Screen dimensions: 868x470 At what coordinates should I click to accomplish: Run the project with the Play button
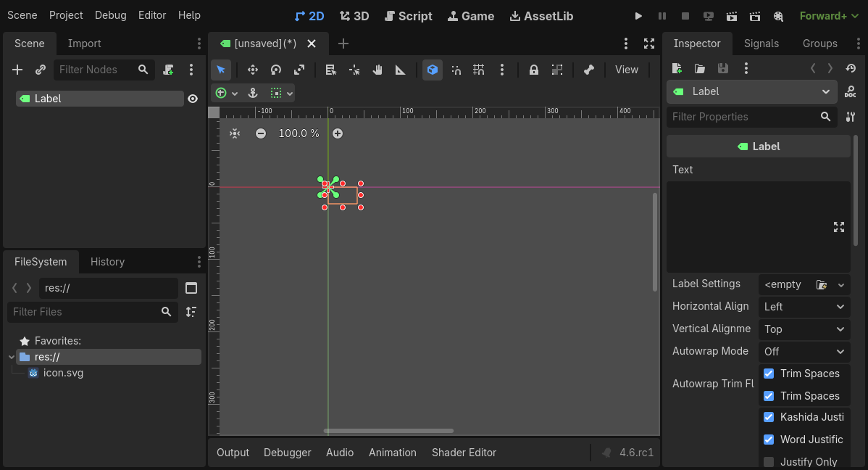coord(638,15)
